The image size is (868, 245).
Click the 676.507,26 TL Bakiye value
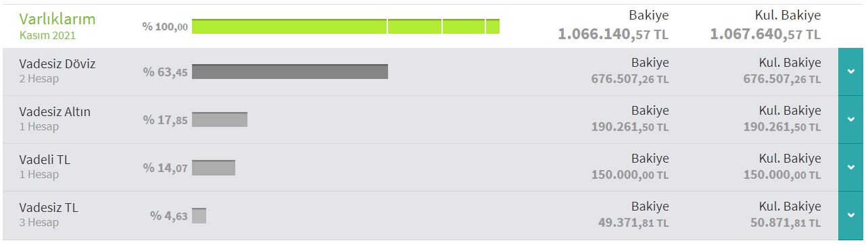pos(630,79)
